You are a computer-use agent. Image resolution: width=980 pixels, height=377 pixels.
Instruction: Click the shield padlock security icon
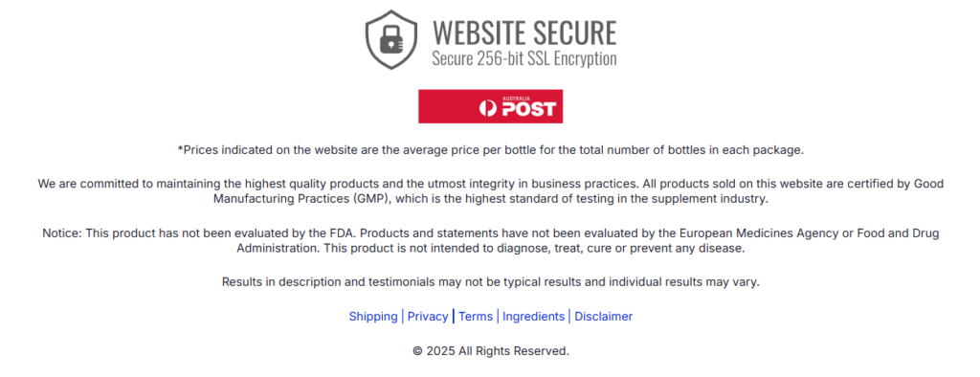pos(391,39)
